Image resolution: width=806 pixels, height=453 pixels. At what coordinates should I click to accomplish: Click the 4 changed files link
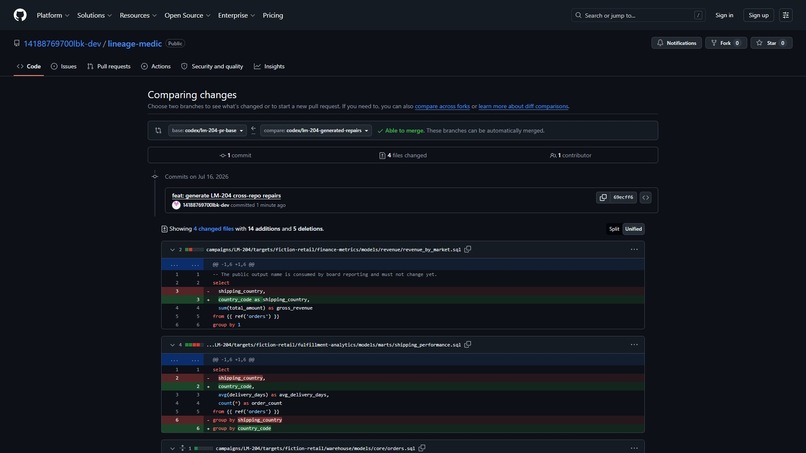pyautogui.click(x=213, y=229)
